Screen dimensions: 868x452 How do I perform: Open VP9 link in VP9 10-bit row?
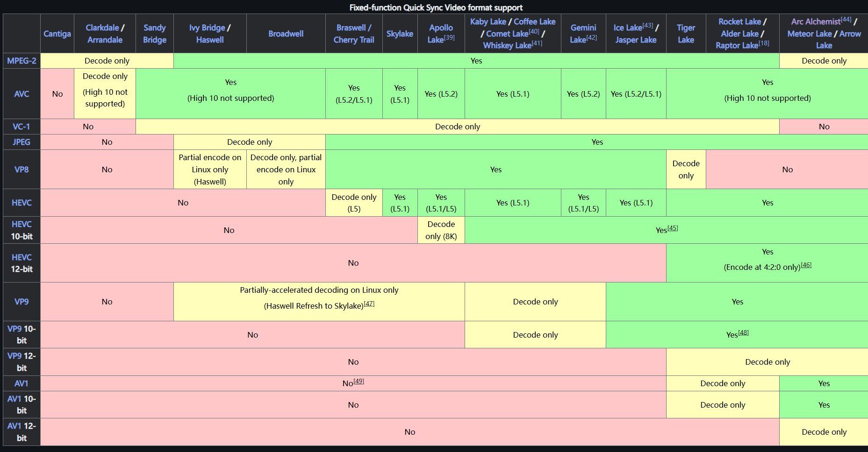coord(14,329)
